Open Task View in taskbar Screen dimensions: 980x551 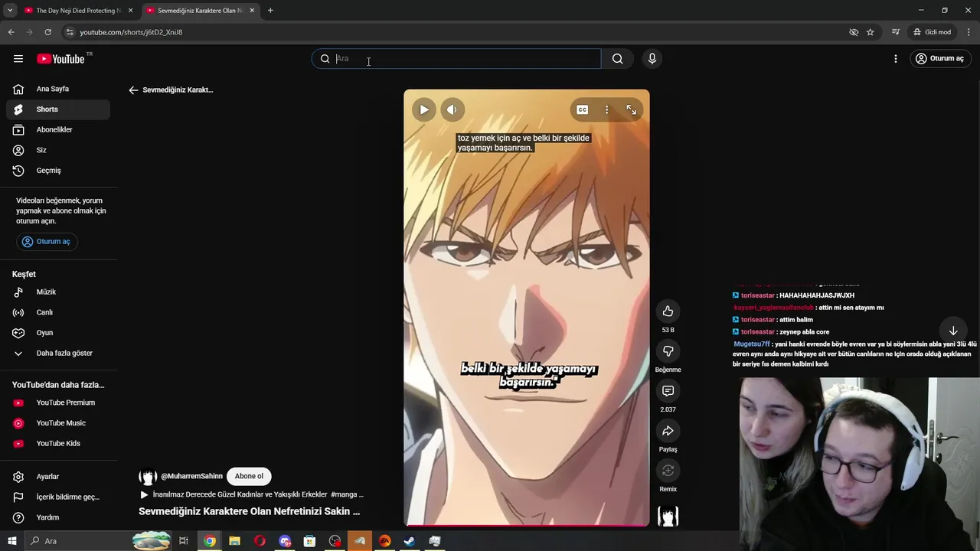pyautogui.click(x=184, y=541)
